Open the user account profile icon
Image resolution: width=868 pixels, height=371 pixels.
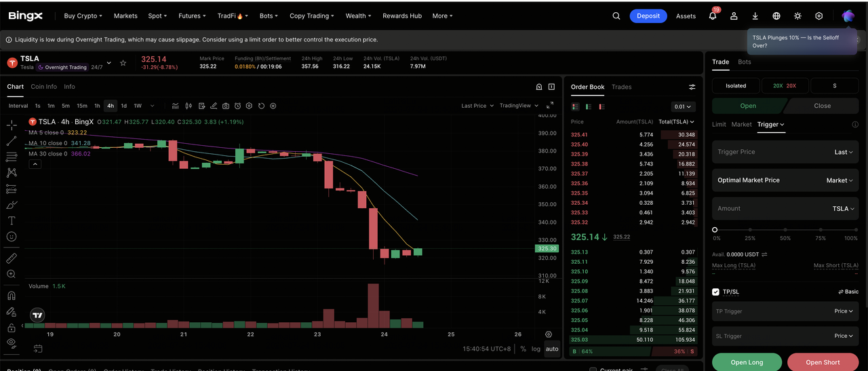pos(734,16)
